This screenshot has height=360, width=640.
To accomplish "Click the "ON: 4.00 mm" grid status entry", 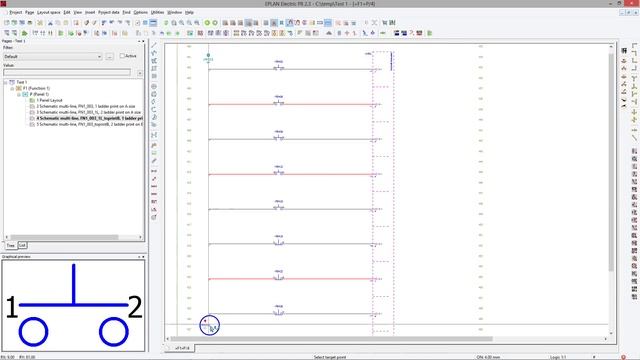I will (x=488, y=357).
